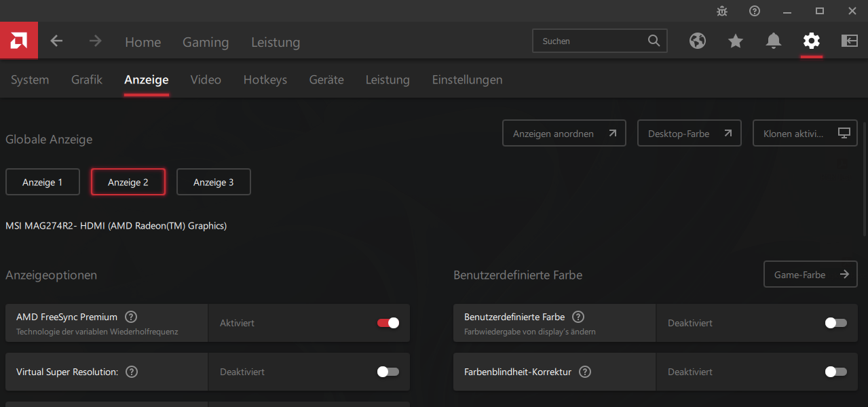The image size is (868, 407).
Task: Go back with the left arrow
Action: click(x=56, y=41)
